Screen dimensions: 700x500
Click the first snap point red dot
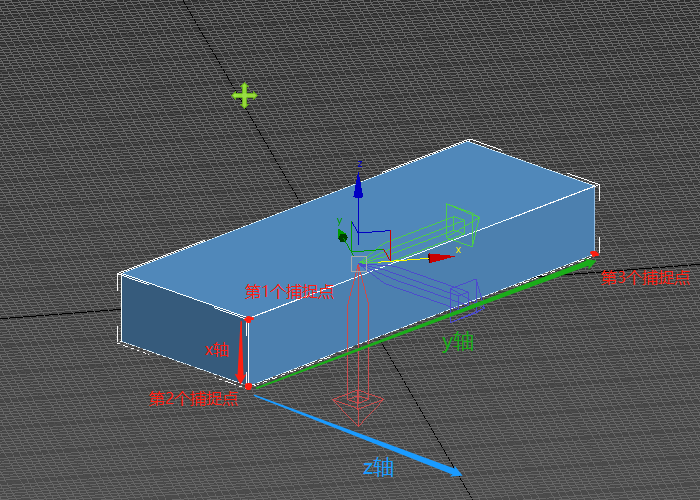point(248,319)
